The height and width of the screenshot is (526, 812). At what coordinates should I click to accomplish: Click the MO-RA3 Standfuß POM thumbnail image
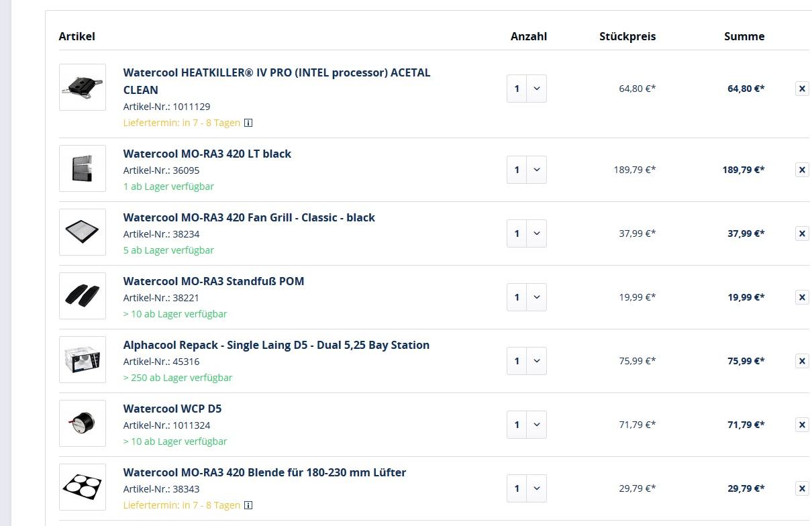pyautogui.click(x=83, y=296)
